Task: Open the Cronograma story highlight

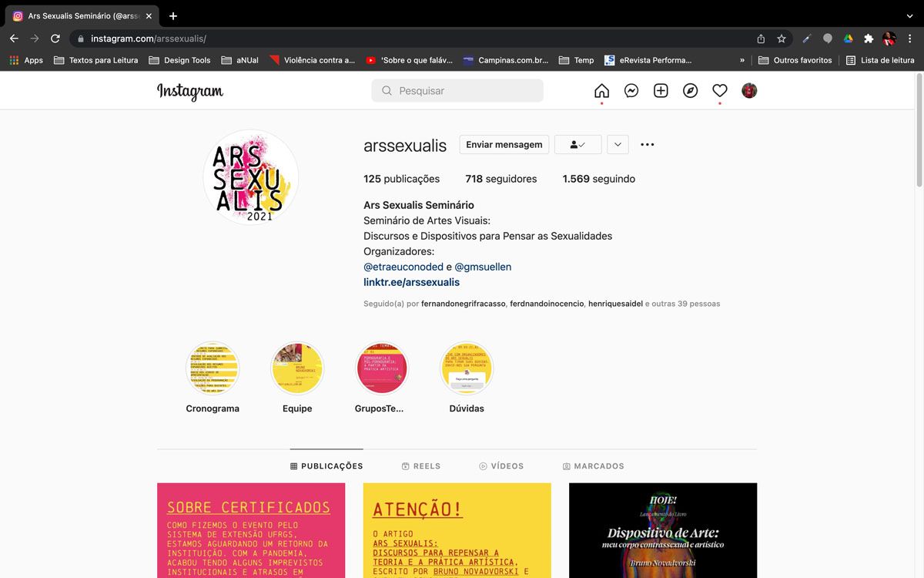Action: 213,369
